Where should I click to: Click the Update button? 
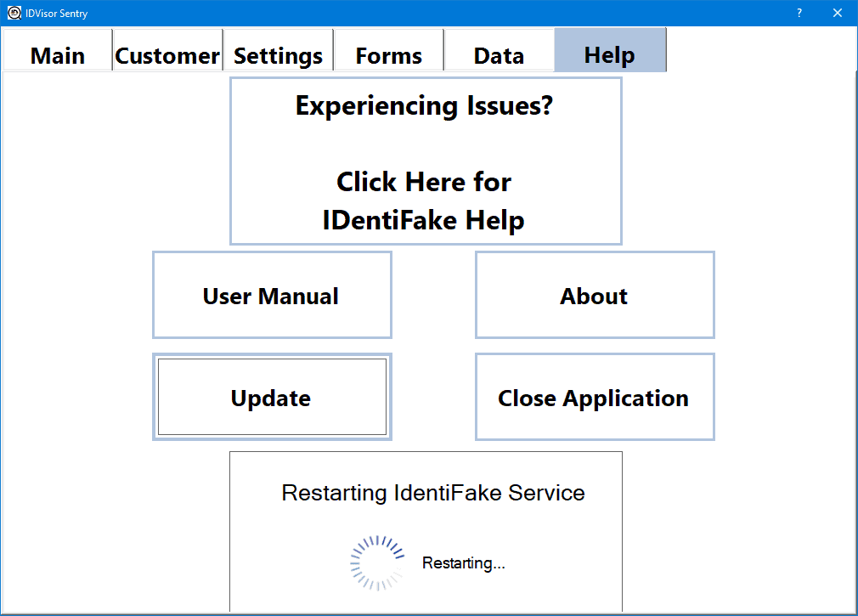272,397
